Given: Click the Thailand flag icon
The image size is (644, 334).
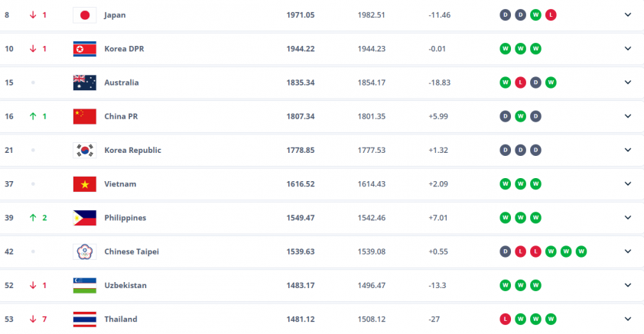Looking at the screenshot, I should click(x=85, y=319).
